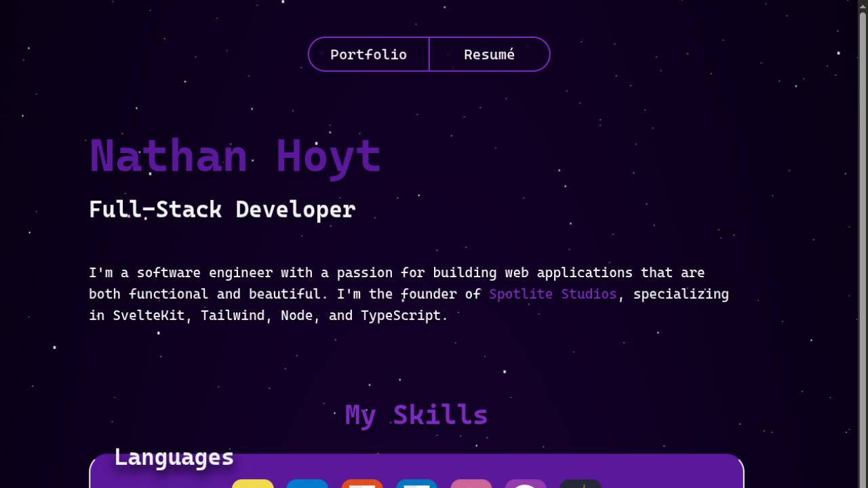The image size is (868, 488).
Task: Click the word SvelteKit in the bio
Action: click(x=149, y=315)
